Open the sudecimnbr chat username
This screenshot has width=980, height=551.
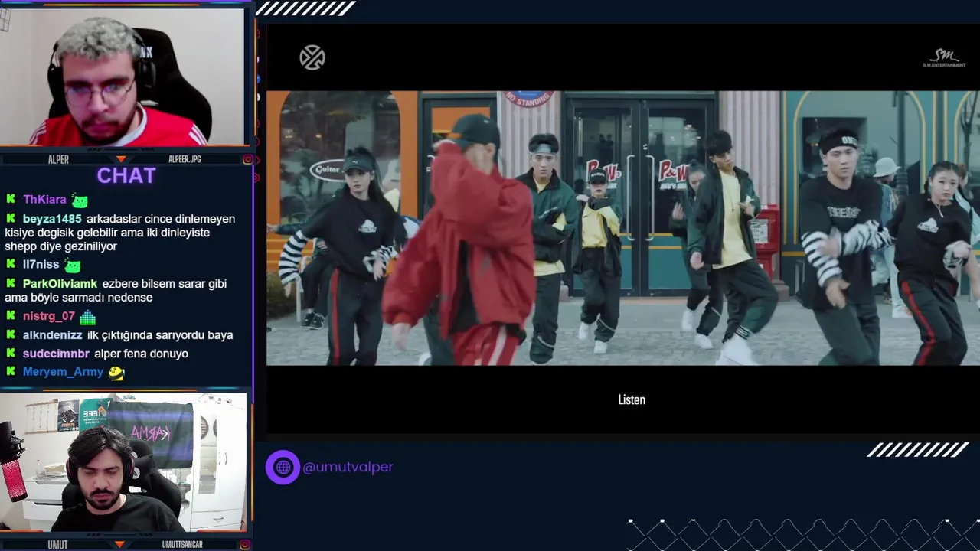56,353
